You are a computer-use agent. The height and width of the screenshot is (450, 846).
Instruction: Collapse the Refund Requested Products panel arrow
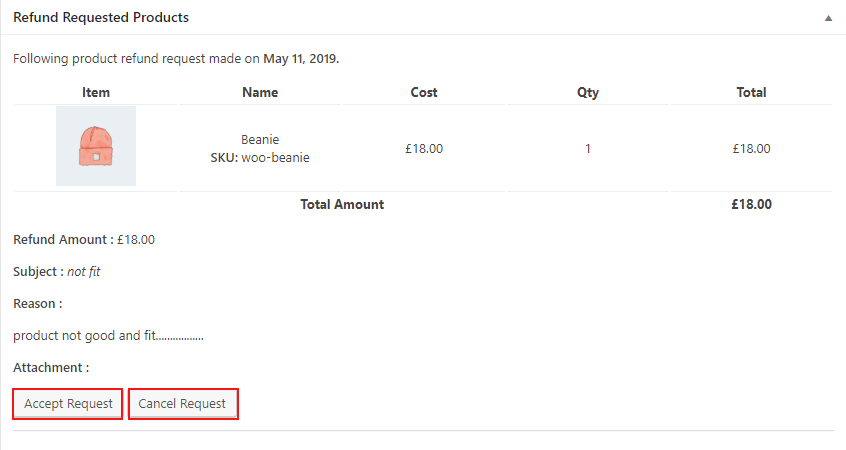coord(828,18)
